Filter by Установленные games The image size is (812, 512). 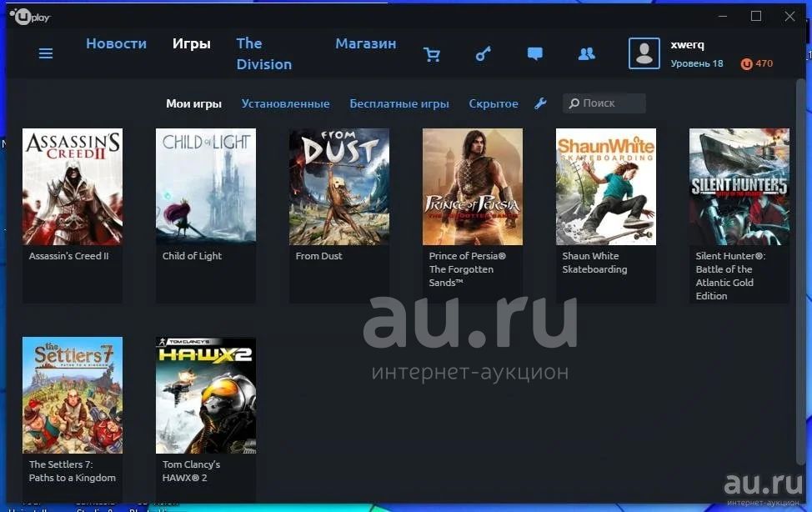pyautogui.click(x=285, y=103)
